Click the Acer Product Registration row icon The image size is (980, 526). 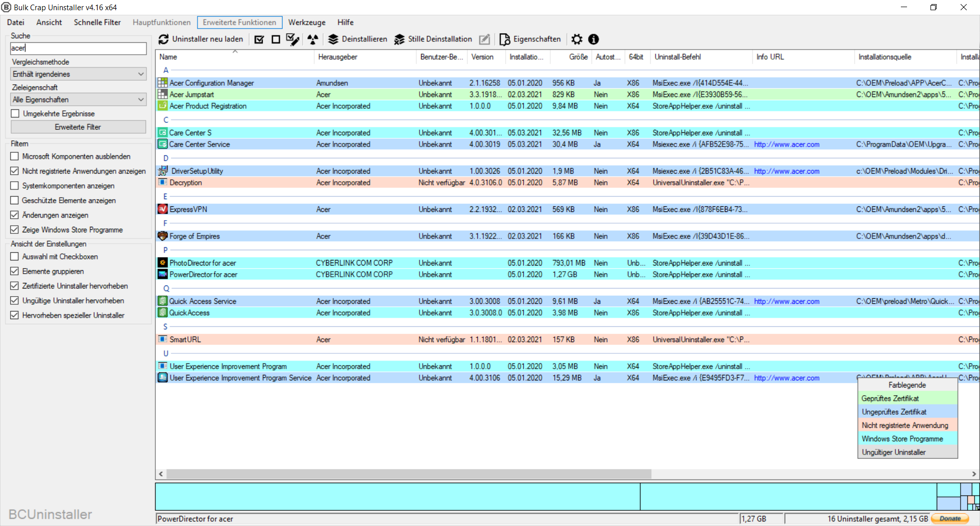pyautogui.click(x=163, y=106)
